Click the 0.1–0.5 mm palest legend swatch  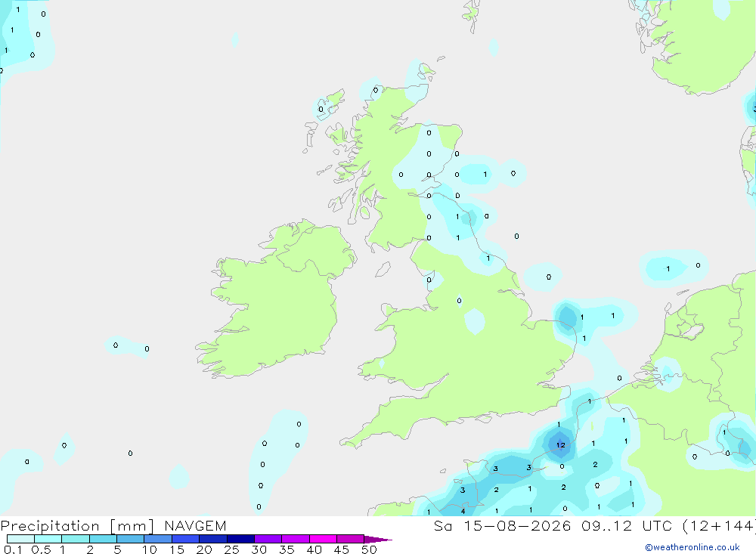click(20, 539)
